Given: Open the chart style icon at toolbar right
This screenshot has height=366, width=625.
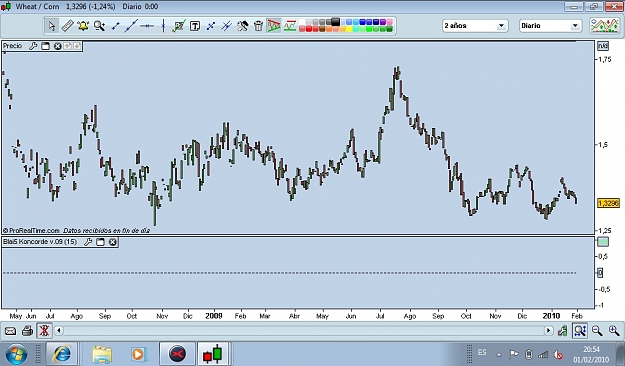Looking at the screenshot, I should 605,26.
